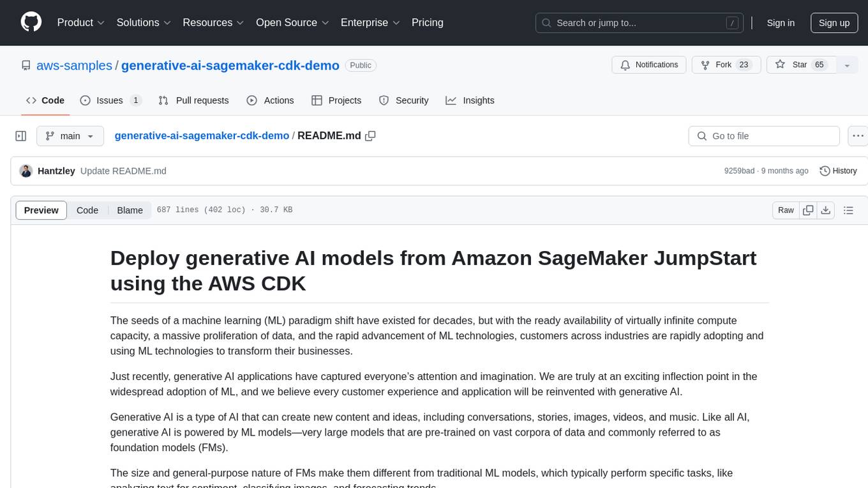Viewport: 868px width, 488px height.
Task: Open the Sign in link
Action: [x=781, y=23]
